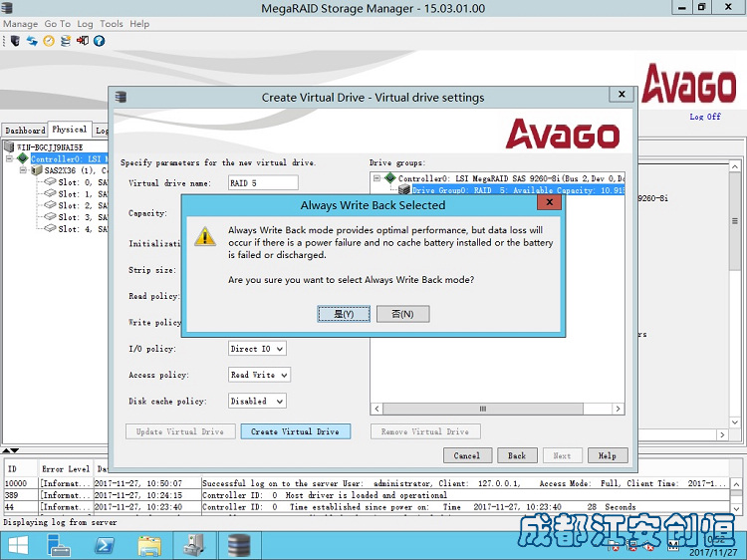Switch to the Physical tab

coord(69,130)
